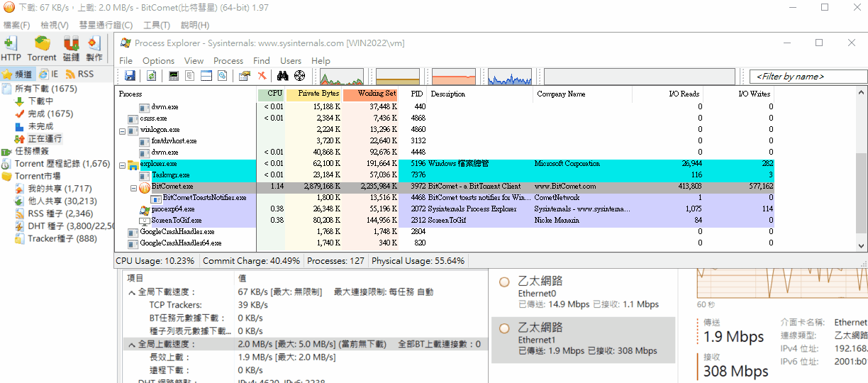The image size is (868, 383).
Task: Switch to the 頻道 sidebar tab
Action: [x=17, y=74]
